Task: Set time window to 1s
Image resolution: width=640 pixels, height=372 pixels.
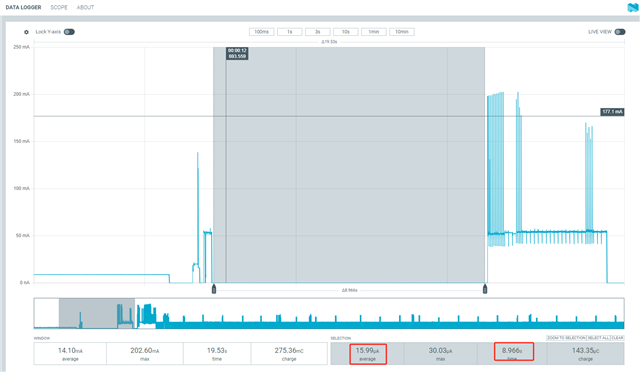Action: point(290,32)
